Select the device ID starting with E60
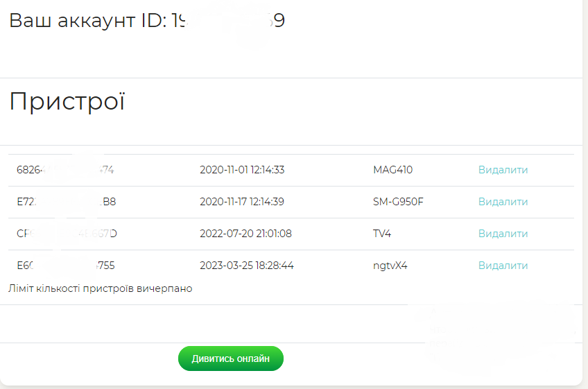The width and height of the screenshot is (588, 389). [x=65, y=266]
